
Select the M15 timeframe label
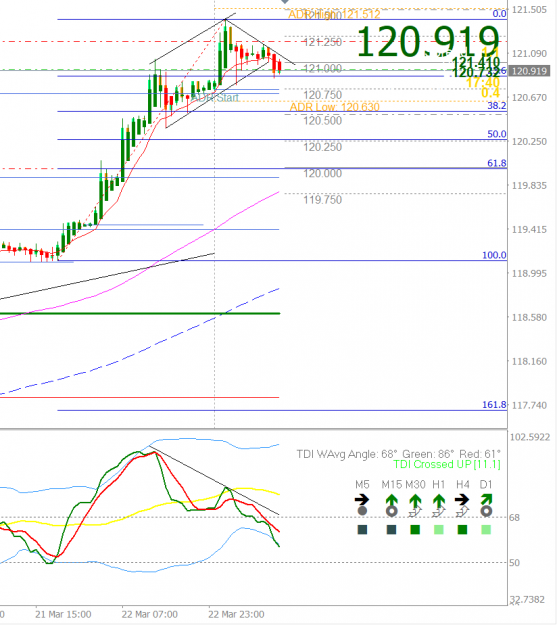click(x=392, y=485)
